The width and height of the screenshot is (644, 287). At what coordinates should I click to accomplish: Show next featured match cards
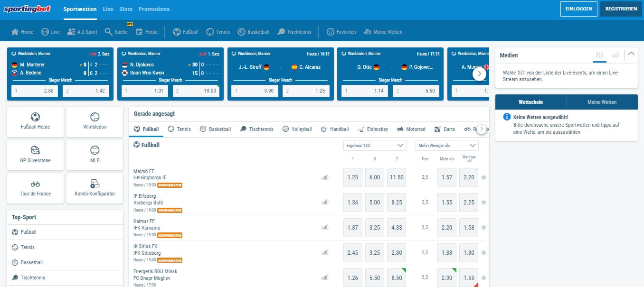point(479,74)
